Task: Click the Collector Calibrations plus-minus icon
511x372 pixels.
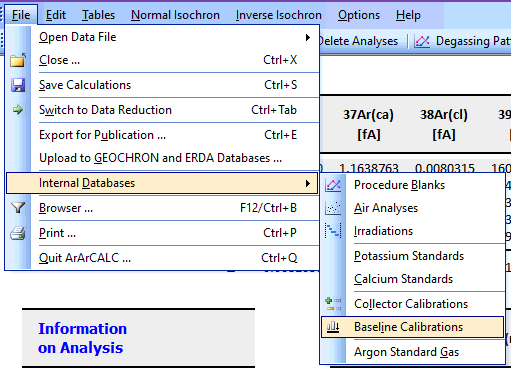Action: pyautogui.click(x=333, y=304)
